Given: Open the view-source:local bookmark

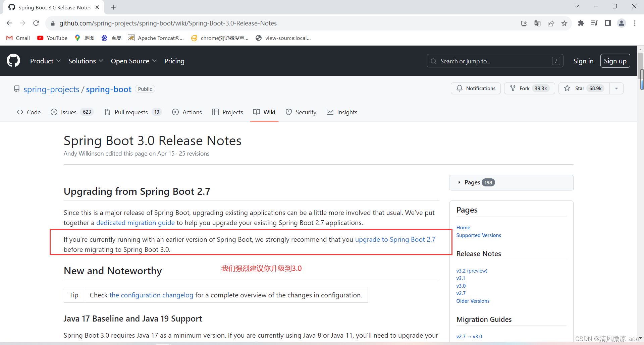Looking at the screenshot, I should point(283,38).
